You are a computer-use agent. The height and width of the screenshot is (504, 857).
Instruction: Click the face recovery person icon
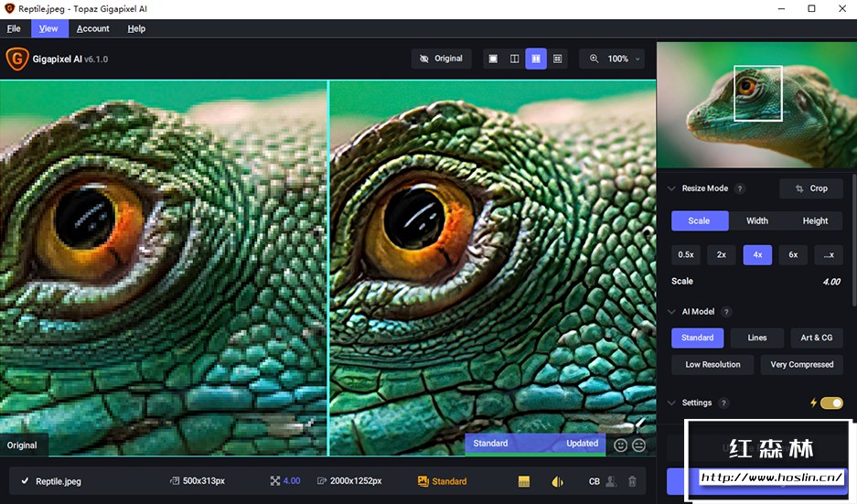[x=611, y=481]
